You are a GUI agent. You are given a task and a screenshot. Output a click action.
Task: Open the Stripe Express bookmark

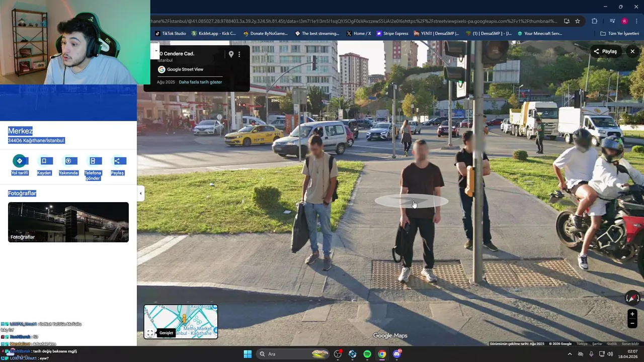[392, 34]
